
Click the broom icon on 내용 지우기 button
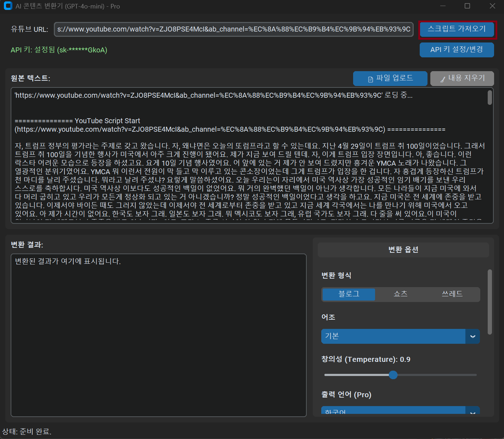tap(443, 79)
